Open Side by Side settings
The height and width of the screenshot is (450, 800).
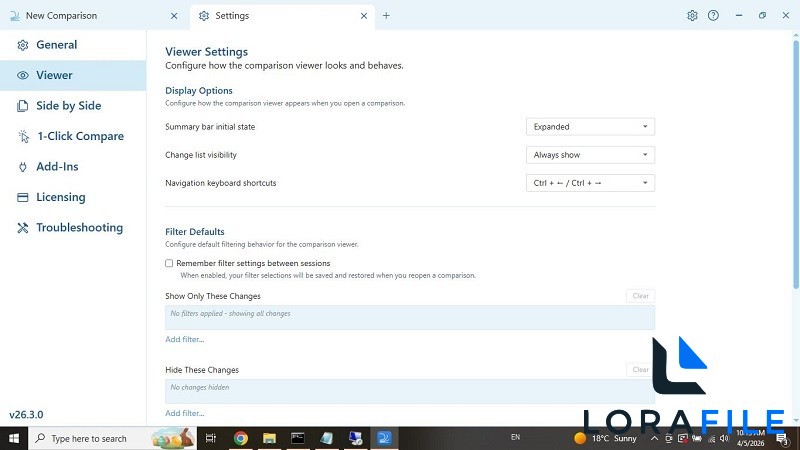pos(73,106)
